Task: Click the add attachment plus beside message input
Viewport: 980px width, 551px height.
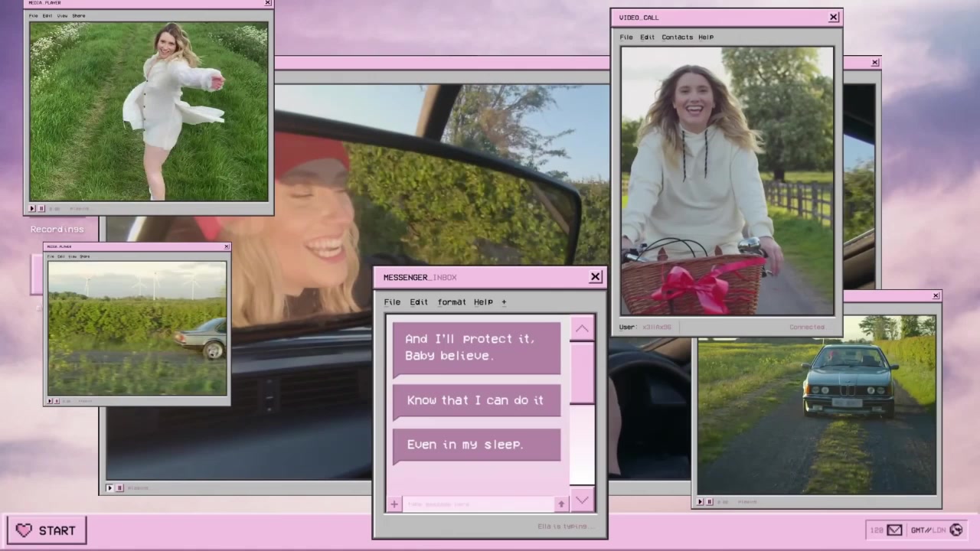Action: click(394, 504)
